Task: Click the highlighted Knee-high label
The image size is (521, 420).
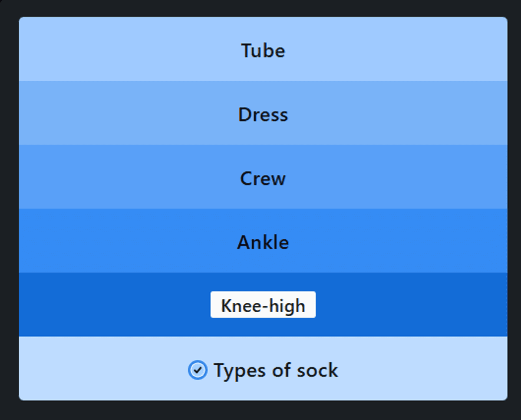Action: click(263, 306)
